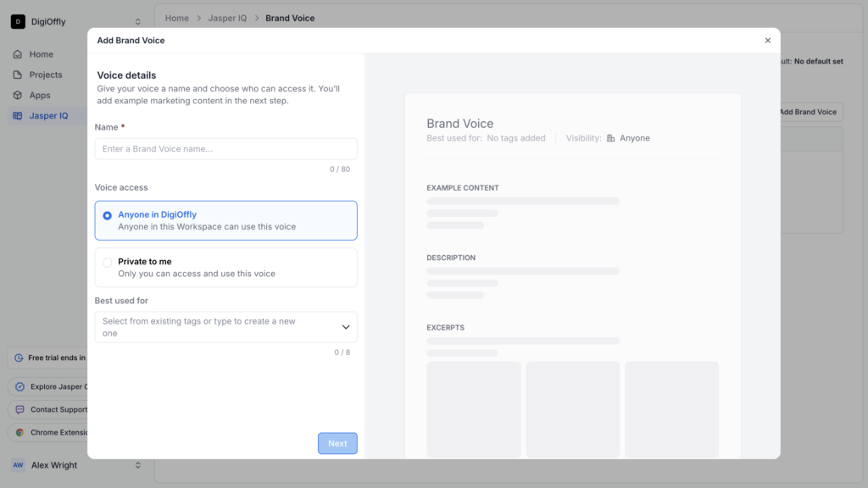Expand the DigiOffly workspace switcher
This screenshot has height=488, width=868.
pos(137,20)
